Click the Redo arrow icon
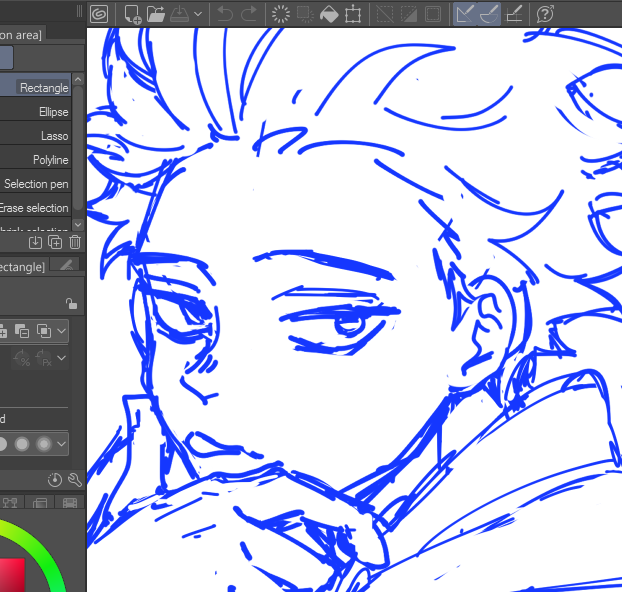This screenshot has width=622, height=592. (x=249, y=14)
